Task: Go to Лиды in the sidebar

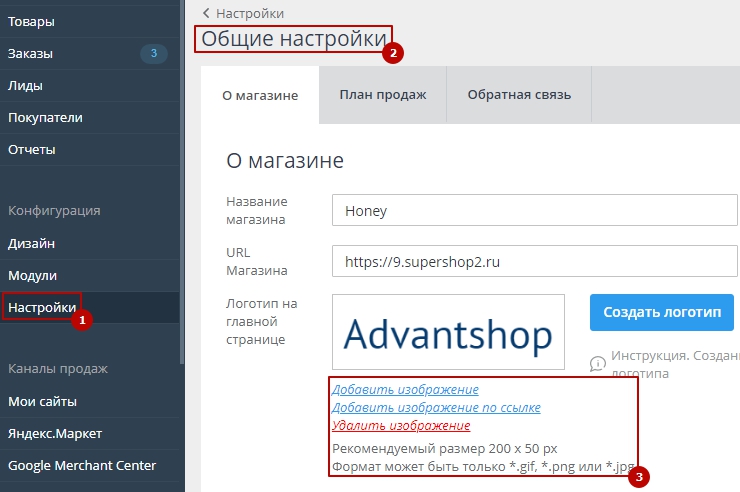Action: 26,85
